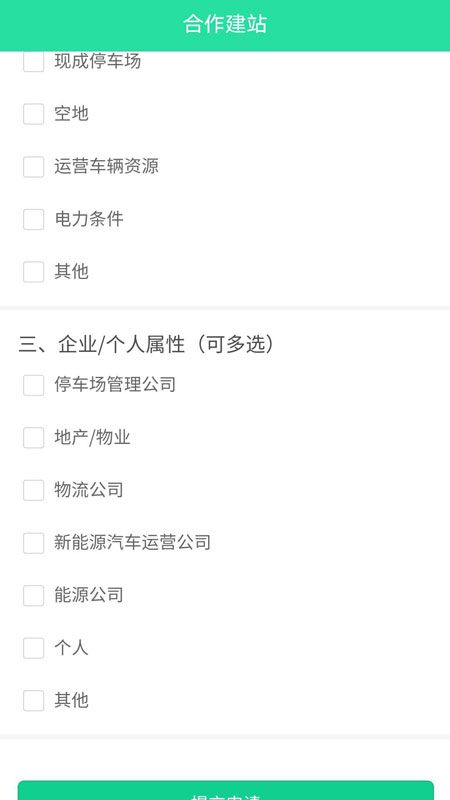Screen dimensions: 450x800
Task: Check the 其他 box below 电力条件
Action: [34, 272]
